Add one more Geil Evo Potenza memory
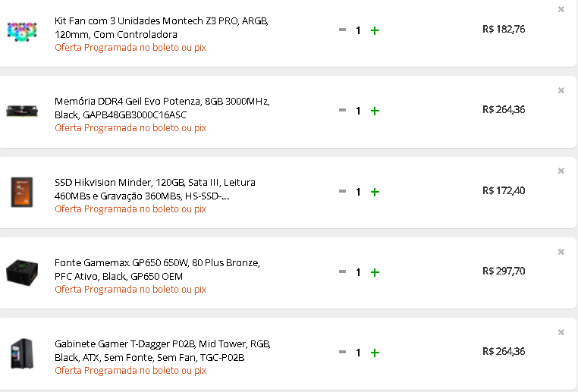Screen dimensions: 578x392 point(375,111)
